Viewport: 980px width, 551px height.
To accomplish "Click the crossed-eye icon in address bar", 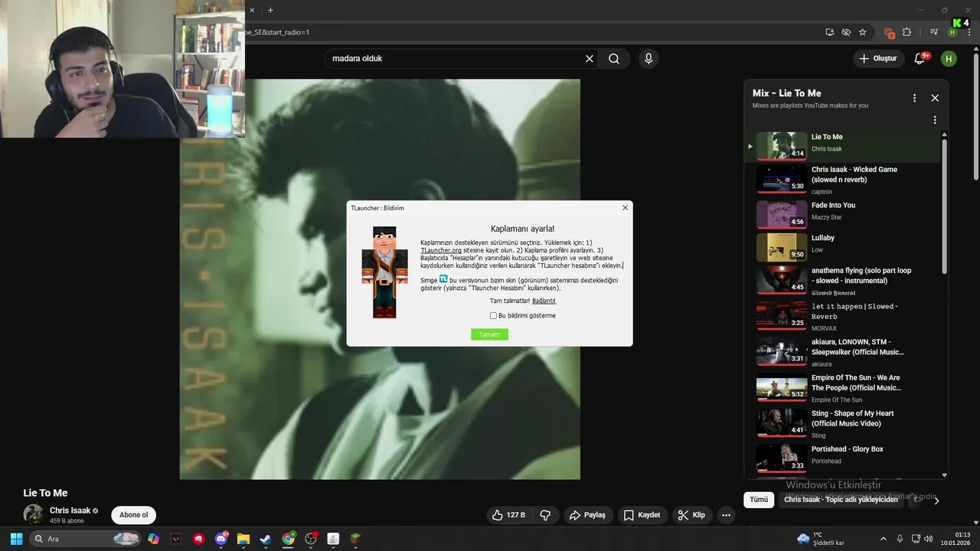I will click(846, 32).
